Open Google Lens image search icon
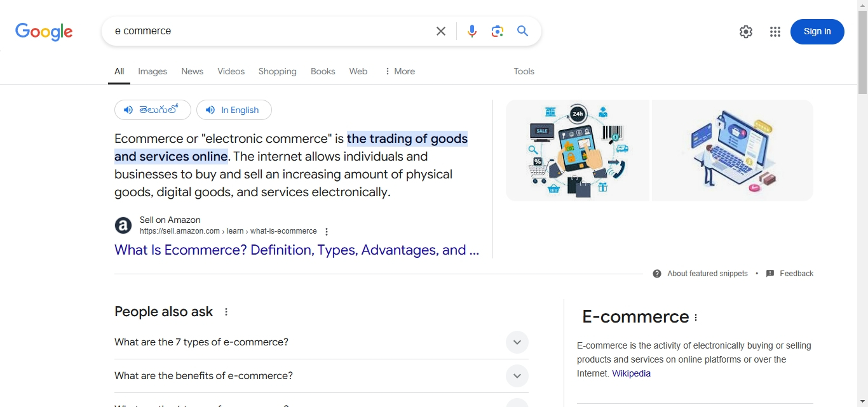Image resolution: width=868 pixels, height=407 pixels. point(498,31)
